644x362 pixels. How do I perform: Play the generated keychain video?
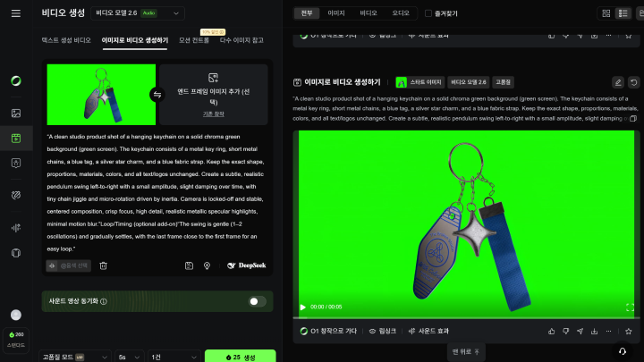[x=302, y=307]
